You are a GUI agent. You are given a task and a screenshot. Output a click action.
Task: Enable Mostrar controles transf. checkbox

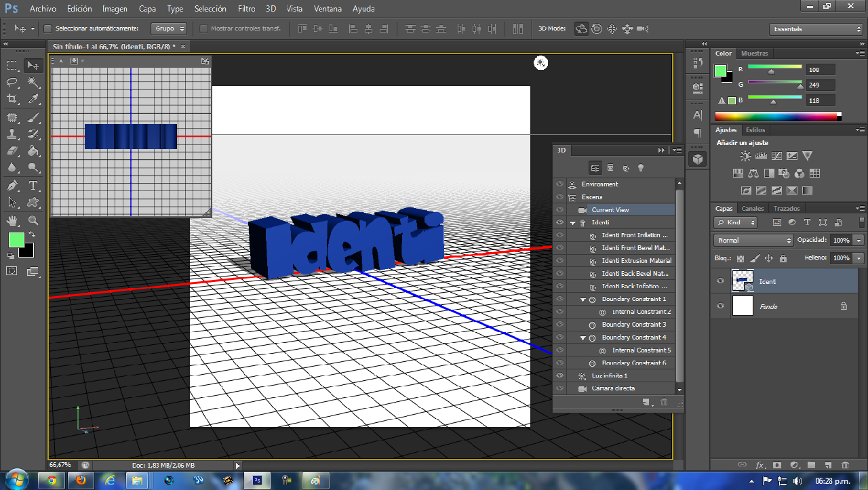(x=203, y=28)
